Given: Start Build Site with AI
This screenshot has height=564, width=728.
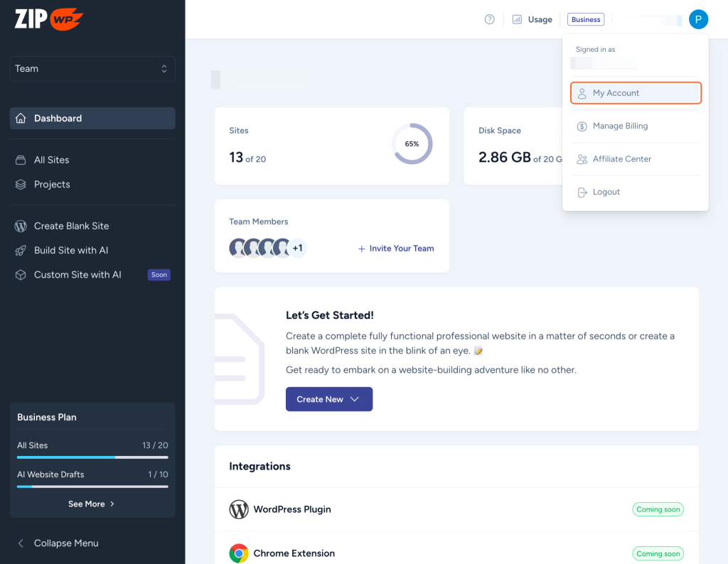Looking at the screenshot, I should [x=70, y=251].
